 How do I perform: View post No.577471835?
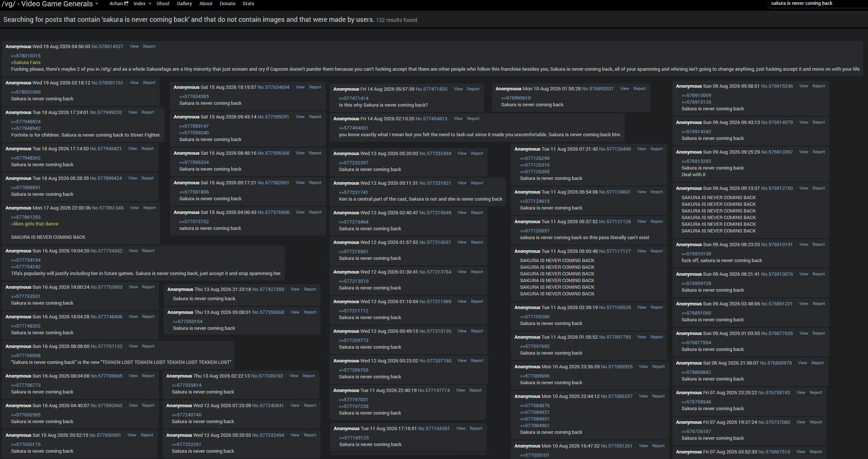click(x=458, y=89)
